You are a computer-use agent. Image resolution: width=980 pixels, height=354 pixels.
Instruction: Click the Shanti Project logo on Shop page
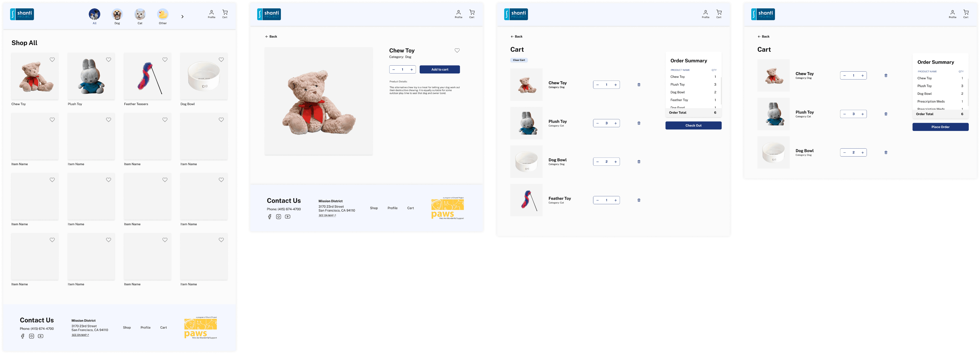tap(22, 14)
